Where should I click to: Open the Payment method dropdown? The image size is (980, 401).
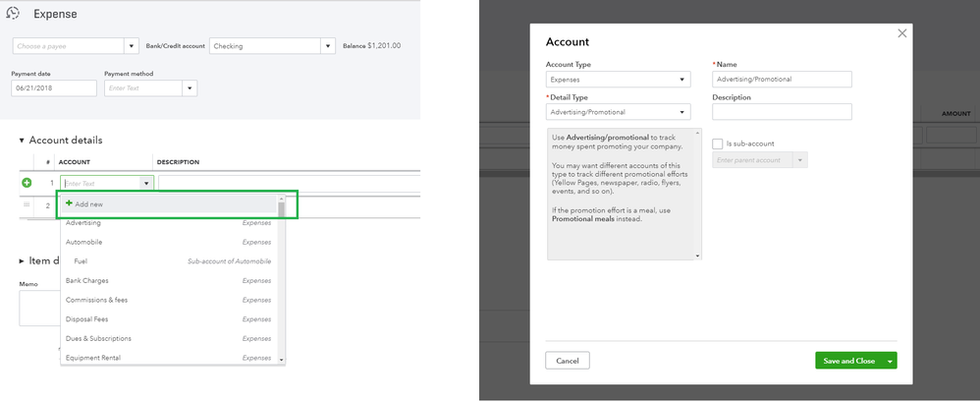190,88
